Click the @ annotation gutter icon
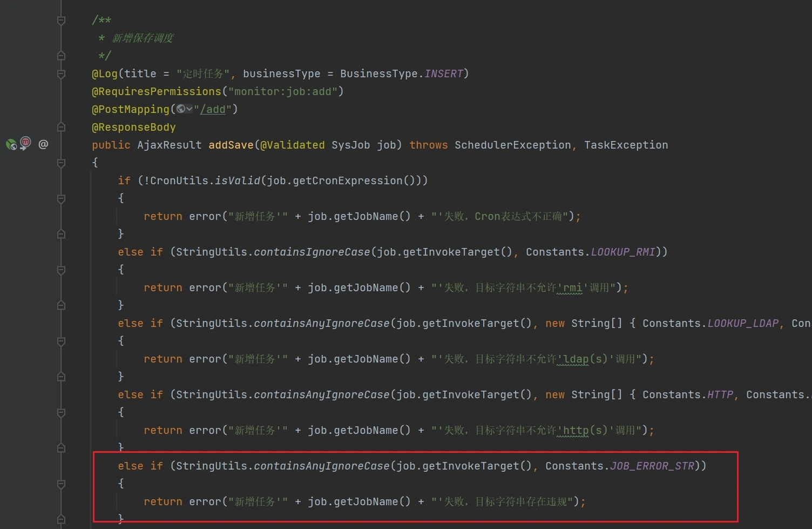812x529 pixels. point(43,144)
